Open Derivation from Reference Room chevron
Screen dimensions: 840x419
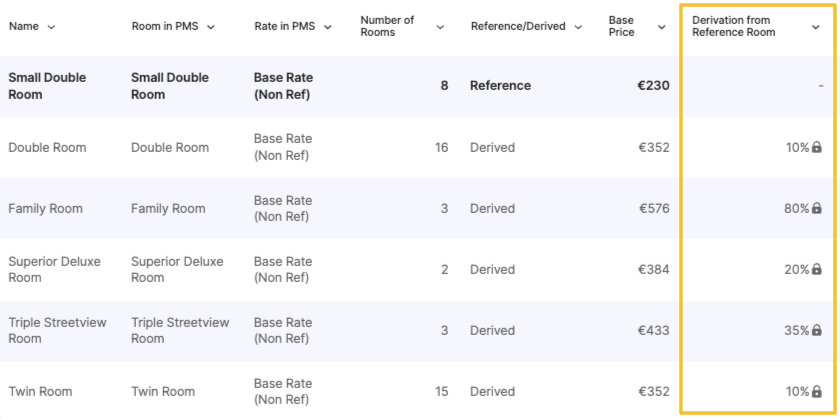pyautogui.click(x=815, y=27)
